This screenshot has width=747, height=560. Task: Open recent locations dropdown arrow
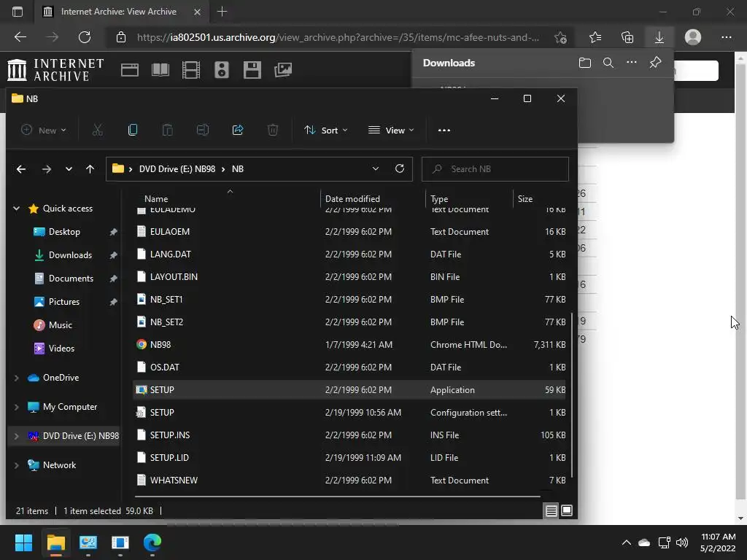click(x=69, y=169)
